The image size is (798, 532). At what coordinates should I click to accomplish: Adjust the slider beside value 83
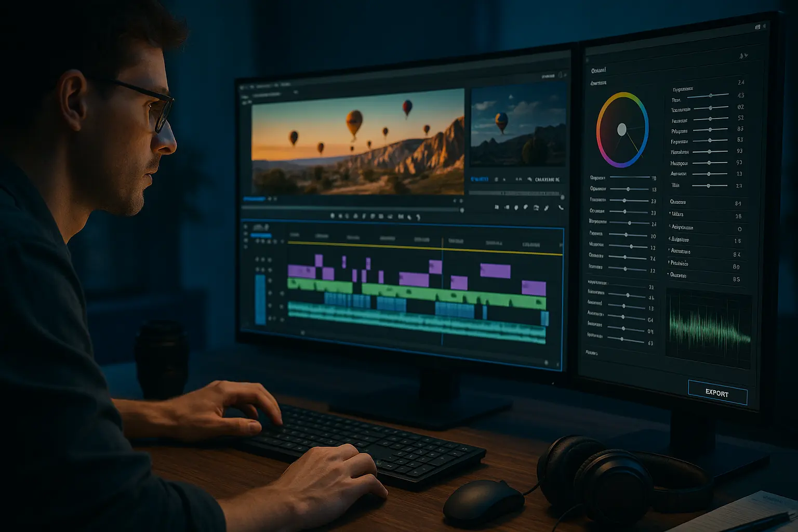pyautogui.click(x=710, y=129)
